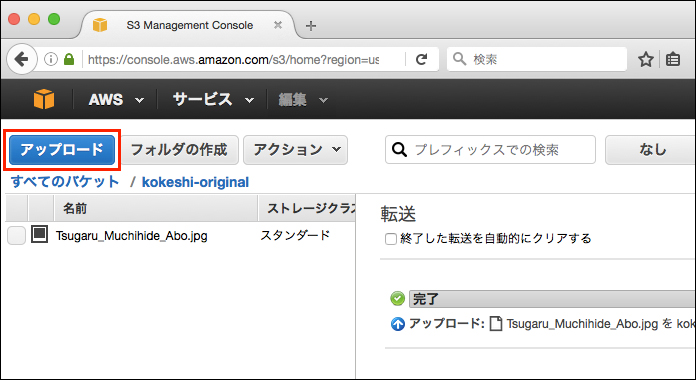The width and height of the screenshot is (696, 380).
Task: Open site information (i) icon
Action: (x=51, y=59)
